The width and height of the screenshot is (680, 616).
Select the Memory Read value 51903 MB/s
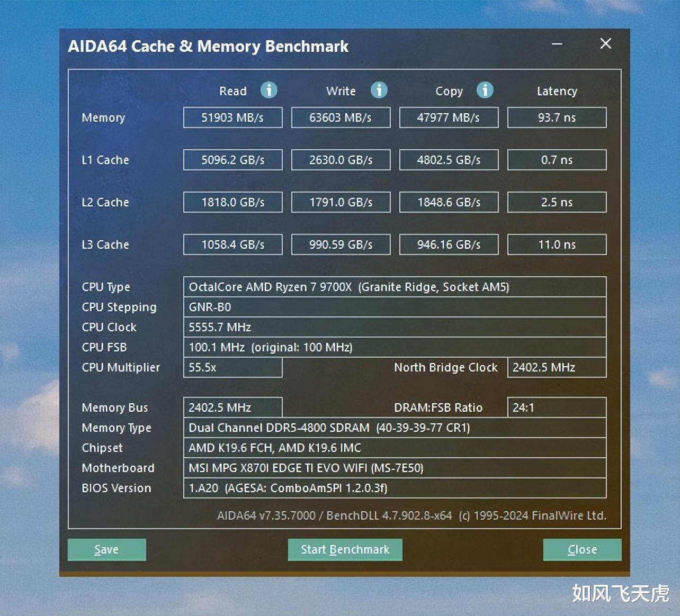(233, 117)
